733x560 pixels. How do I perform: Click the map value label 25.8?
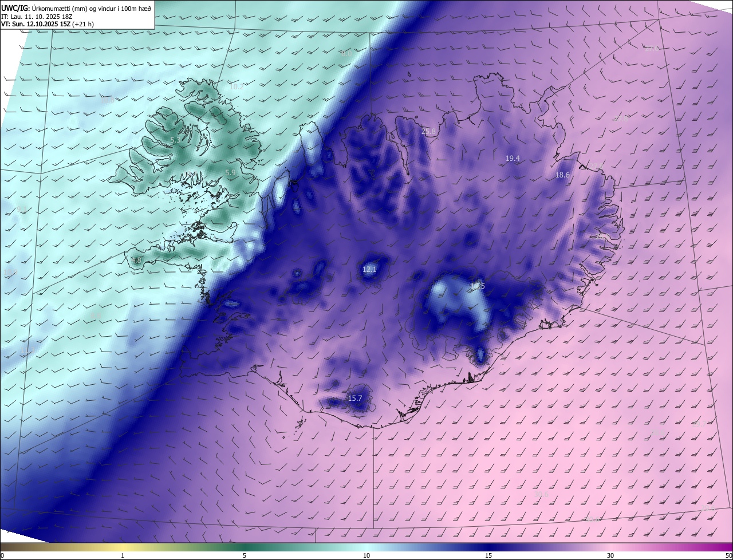point(428,131)
